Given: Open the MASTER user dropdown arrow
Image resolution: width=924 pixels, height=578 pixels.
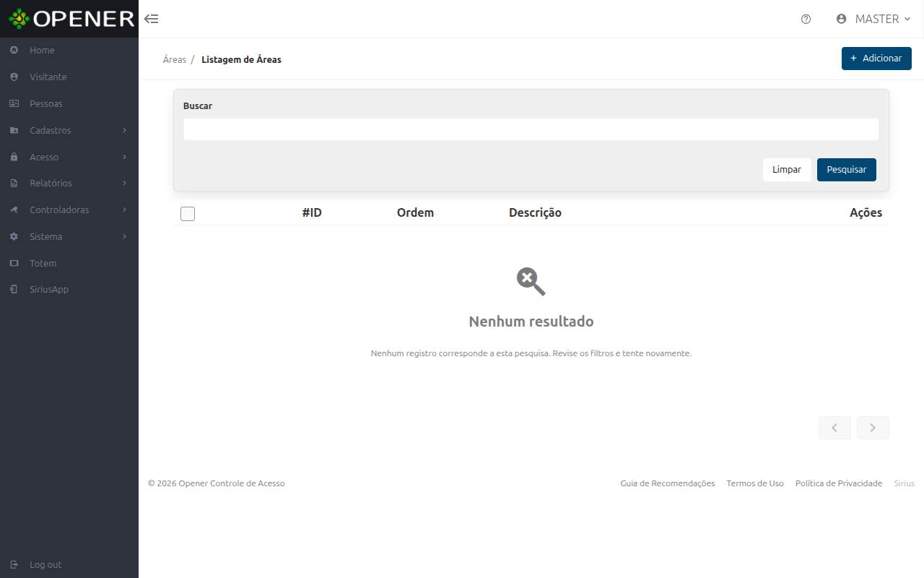Looking at the screenshot, I should click(907, 19).
